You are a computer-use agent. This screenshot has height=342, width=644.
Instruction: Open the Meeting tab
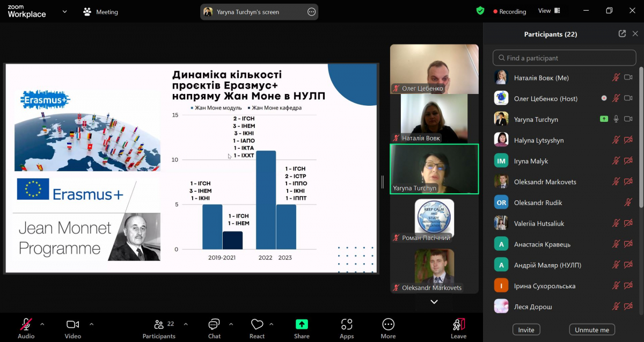pos(101,12)
